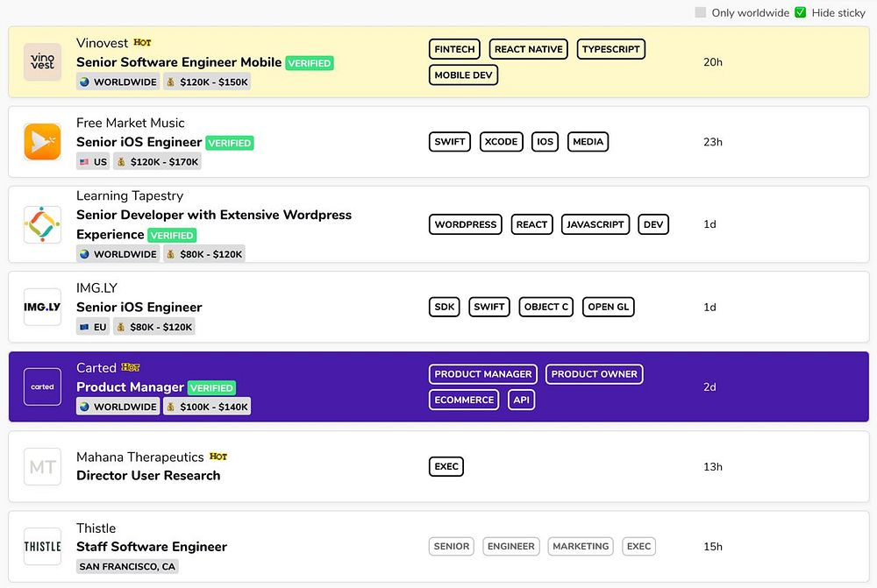The width and height of the screenshot is (877, 588).
Task: Choose the REACT tag in Learning Tapestry row
Action: coord(532,224)
